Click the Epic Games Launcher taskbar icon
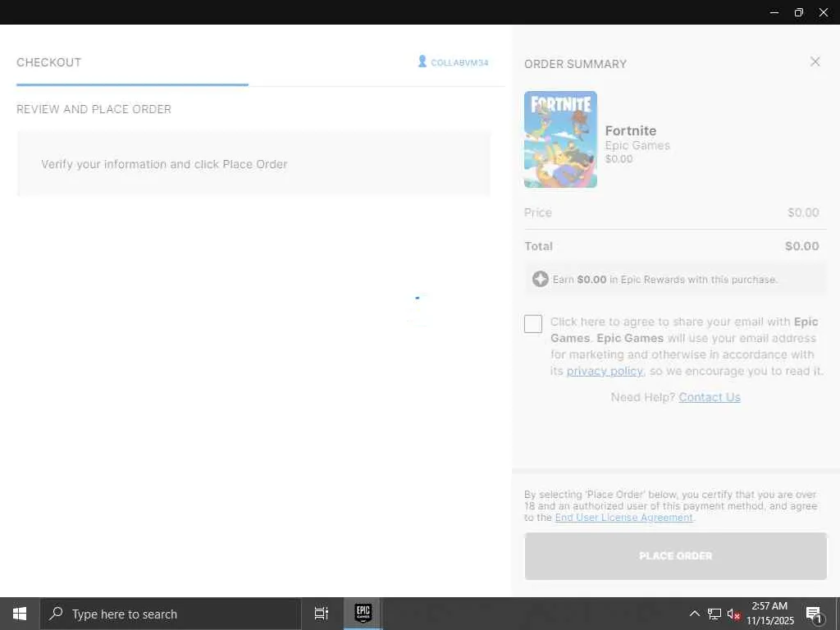 click(363, 614)
